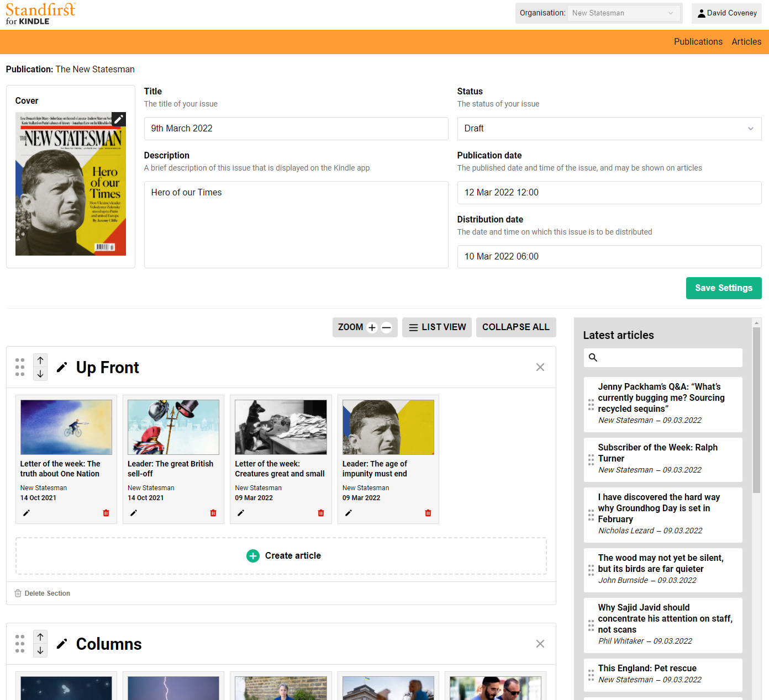This screenshot has height=700, width=769.
Task: Click the Latest articles search field
Action: [x=663, y=358]
